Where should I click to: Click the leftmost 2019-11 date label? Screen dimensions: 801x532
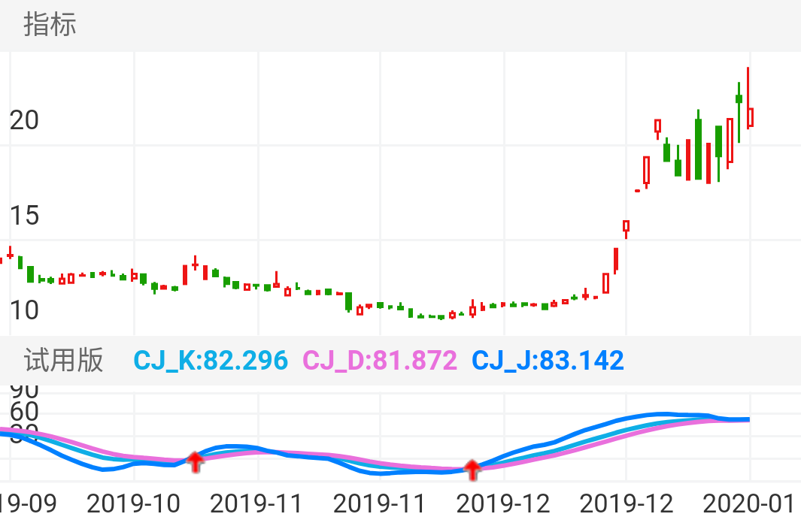(x=256, y=503)
